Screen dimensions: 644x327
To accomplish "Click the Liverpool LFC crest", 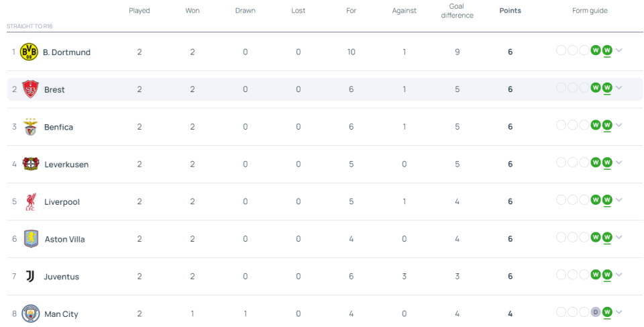I will [x=30, y=201].
